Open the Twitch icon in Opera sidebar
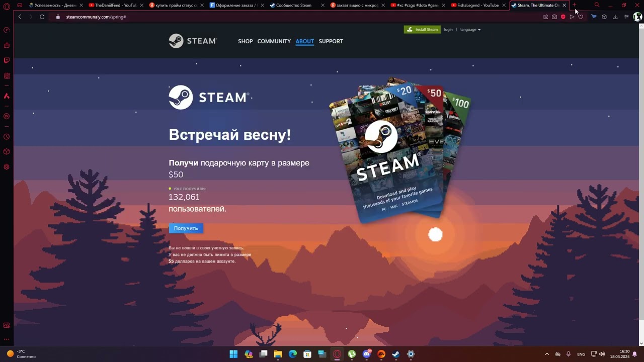The height and width of the screenshot is (362, 644). tap(7, 60)
